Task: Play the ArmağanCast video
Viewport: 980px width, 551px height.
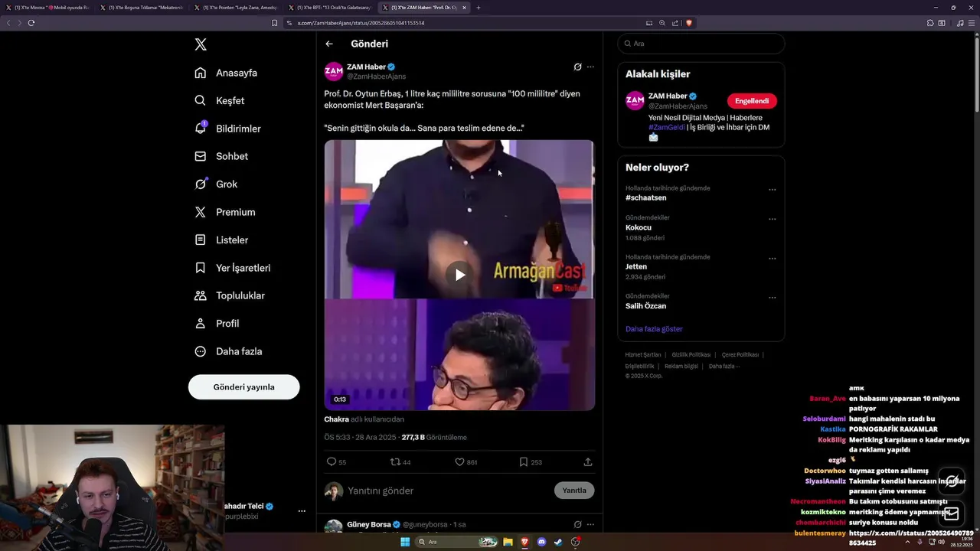Action: (459, 275)
